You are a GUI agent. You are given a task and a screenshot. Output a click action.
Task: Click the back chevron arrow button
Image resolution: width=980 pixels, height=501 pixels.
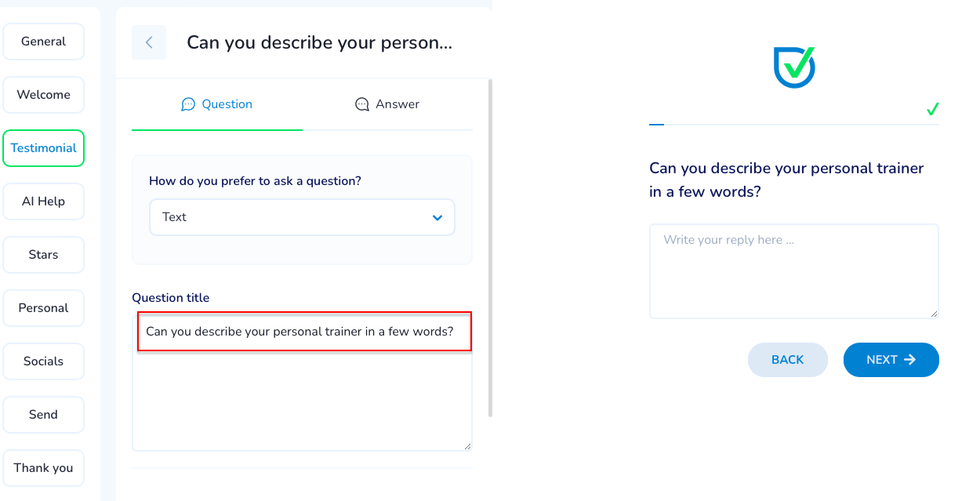tap(149, 42)
